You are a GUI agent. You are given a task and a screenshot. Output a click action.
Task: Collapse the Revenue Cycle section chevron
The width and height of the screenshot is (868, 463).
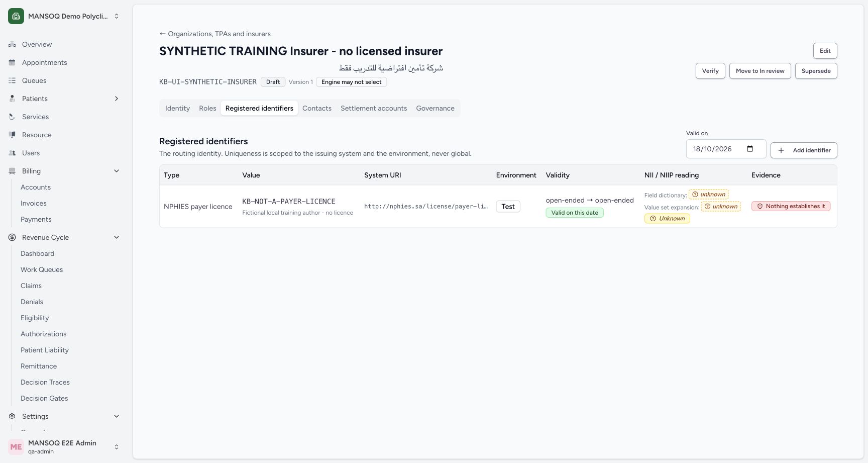[117, 238]
